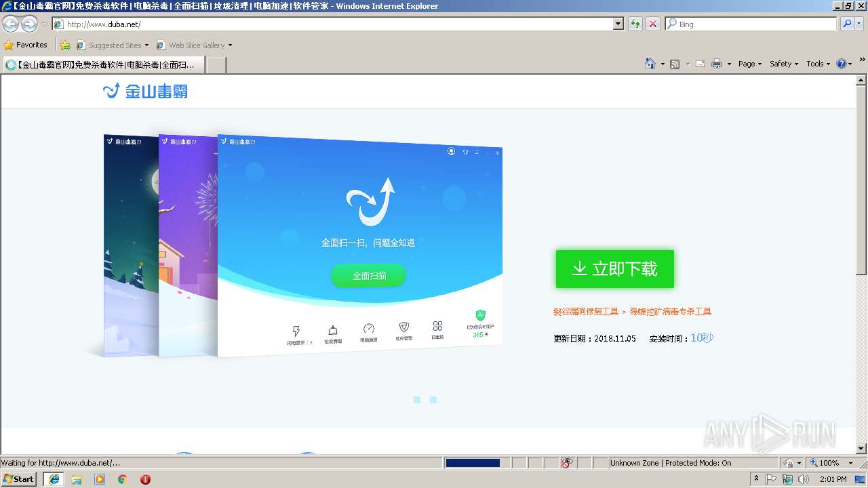Open the Start menu
Image resolution: width=868 pixels, height=488 pixels.
pos(20,479)
